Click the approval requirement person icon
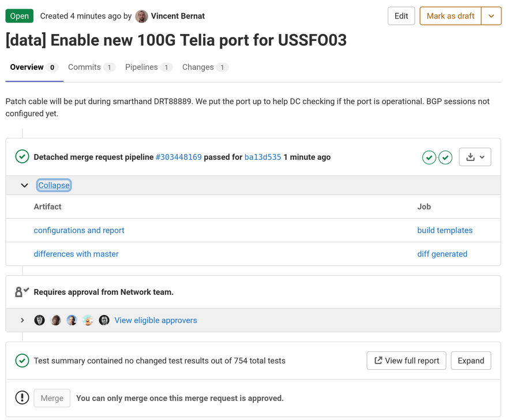 coord(21,291)
